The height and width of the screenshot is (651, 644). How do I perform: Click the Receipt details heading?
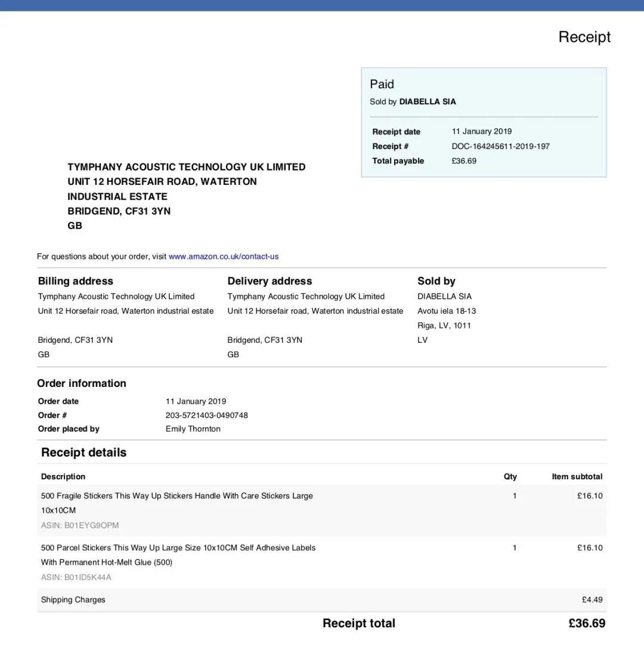(x=83, y=452)
